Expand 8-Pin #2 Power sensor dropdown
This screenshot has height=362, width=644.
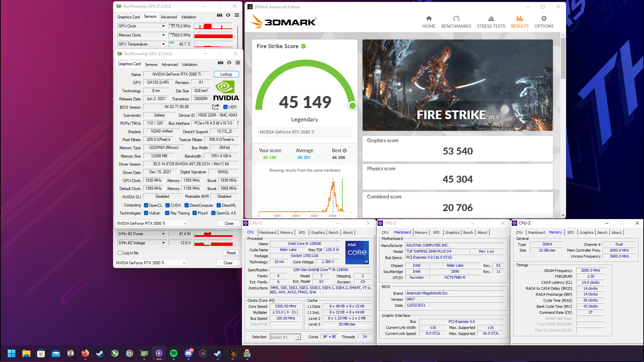coord(163,234)
